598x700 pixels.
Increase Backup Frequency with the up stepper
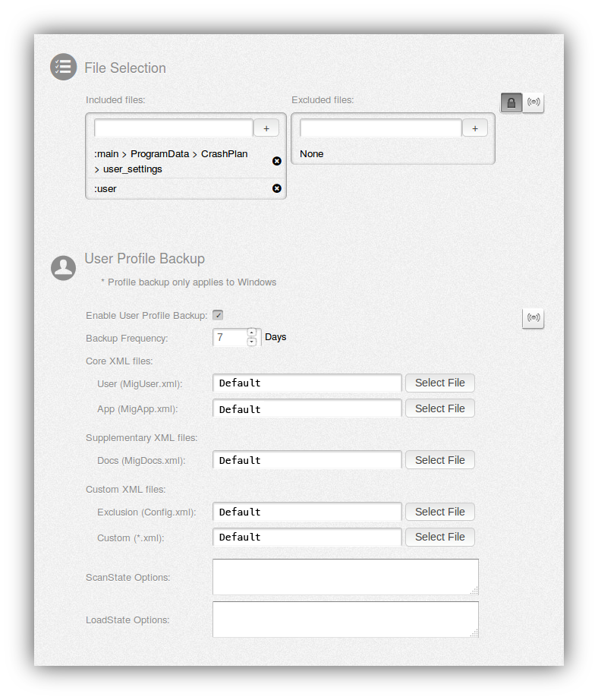point(251,333)
